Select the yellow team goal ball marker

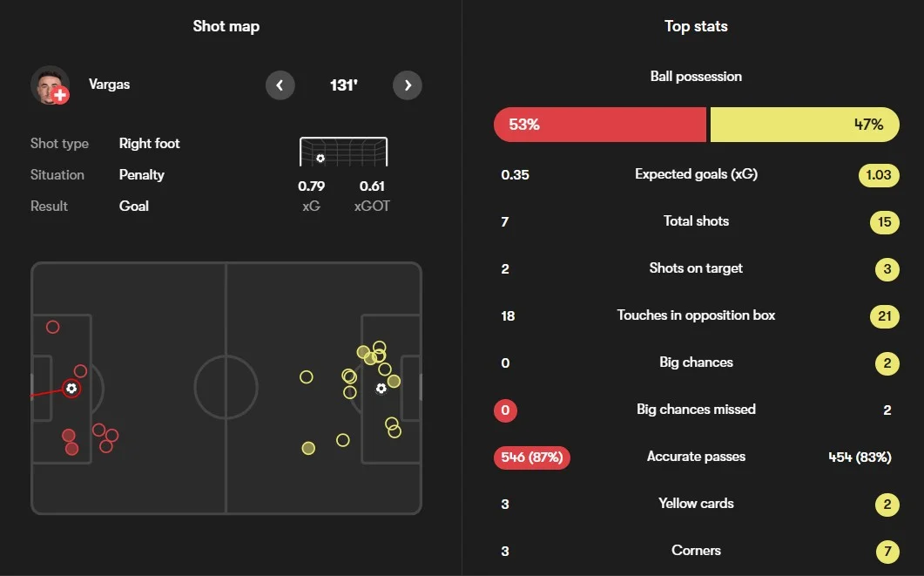(x=381, y=388)
